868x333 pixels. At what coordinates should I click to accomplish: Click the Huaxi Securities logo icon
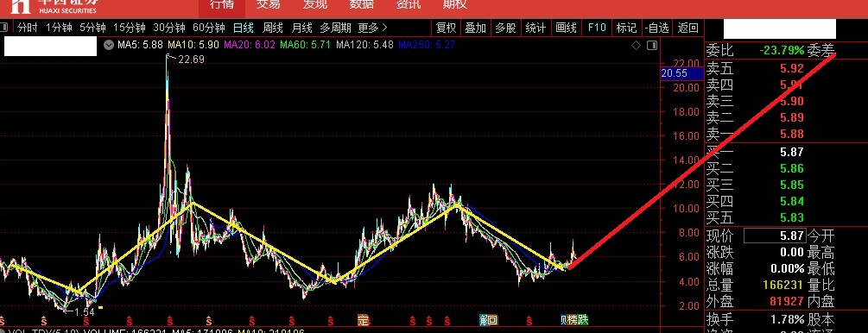(x=21, y=5)
